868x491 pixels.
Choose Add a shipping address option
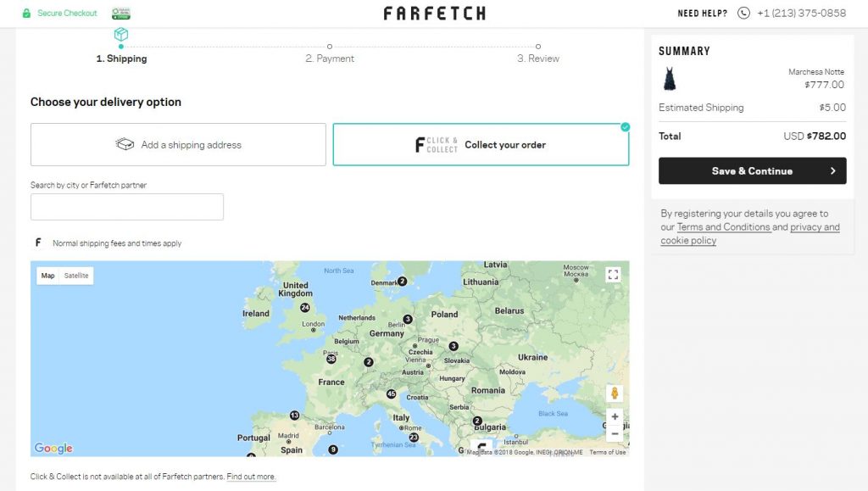178,144
